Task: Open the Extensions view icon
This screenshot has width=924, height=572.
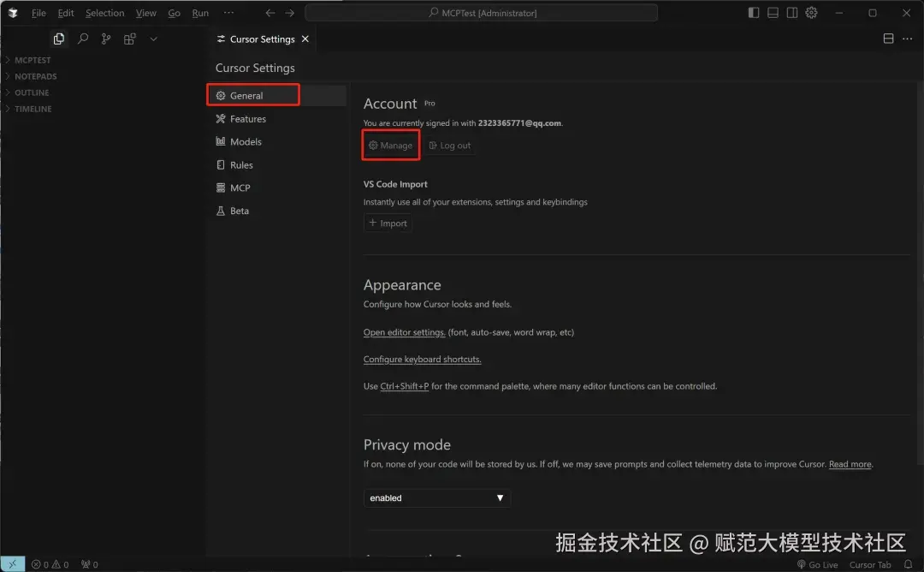Action: coord(130,39)
